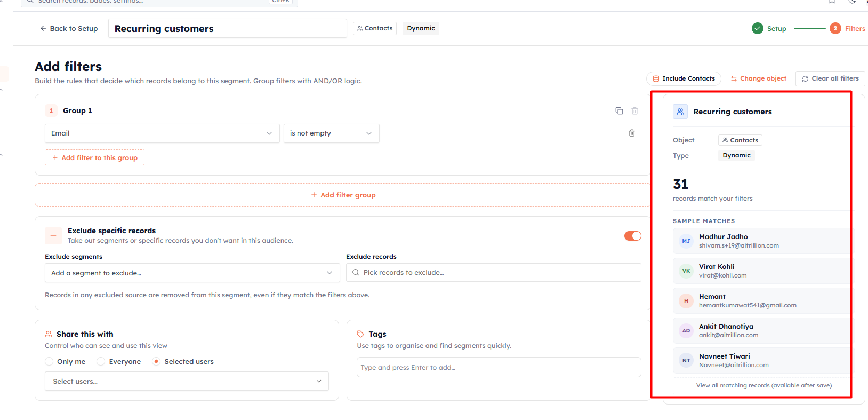Click the green Setup checkmark step icon
This screenshot has width=868, height=420.
[757, 28]
